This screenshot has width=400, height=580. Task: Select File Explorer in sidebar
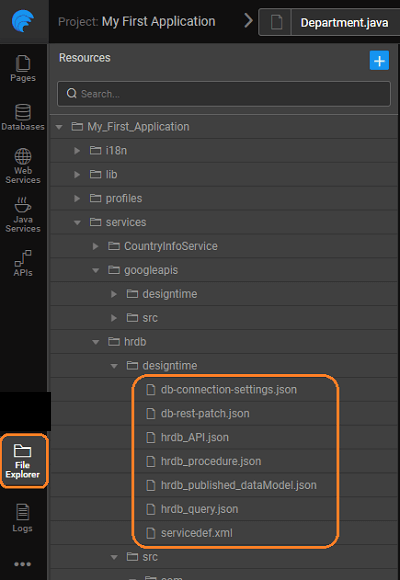pos(23,461)
